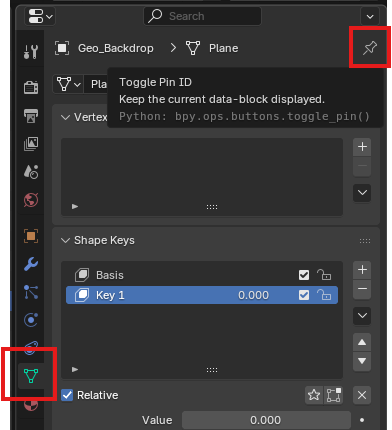This screenshot has height=430, width=392.
Task: Click the properties Search field
Action: click(203, 16)
